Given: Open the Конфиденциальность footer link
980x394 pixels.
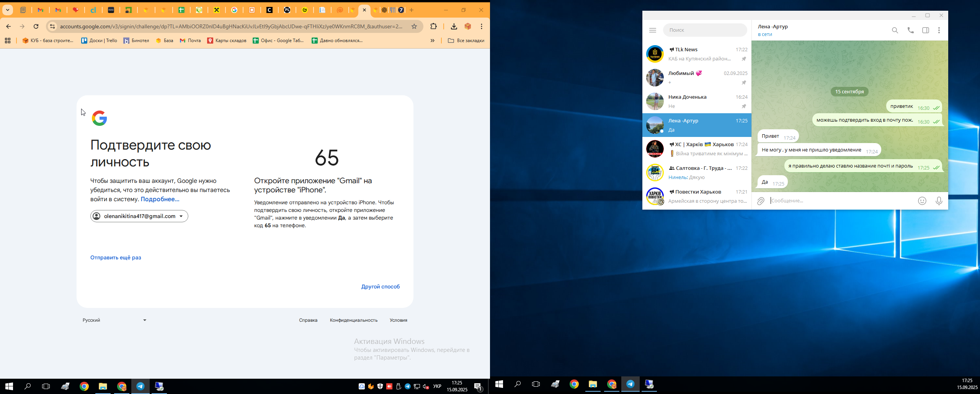Looking at the screenshot, I should point(354,320).
